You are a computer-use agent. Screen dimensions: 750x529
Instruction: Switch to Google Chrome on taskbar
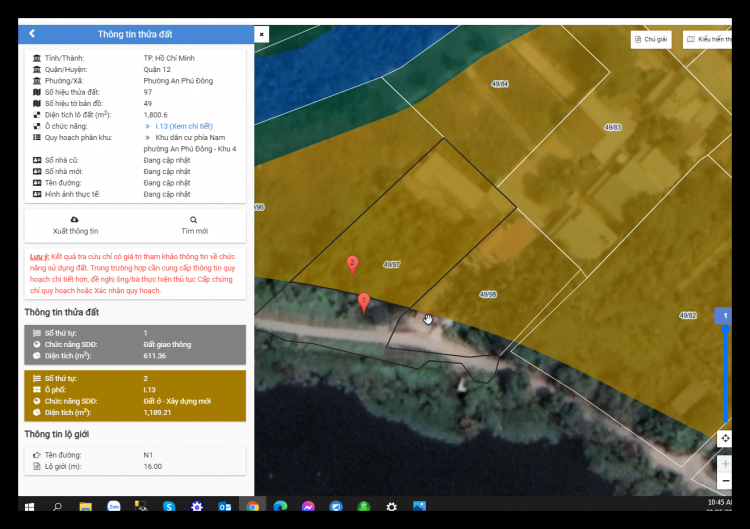(253, 507)
